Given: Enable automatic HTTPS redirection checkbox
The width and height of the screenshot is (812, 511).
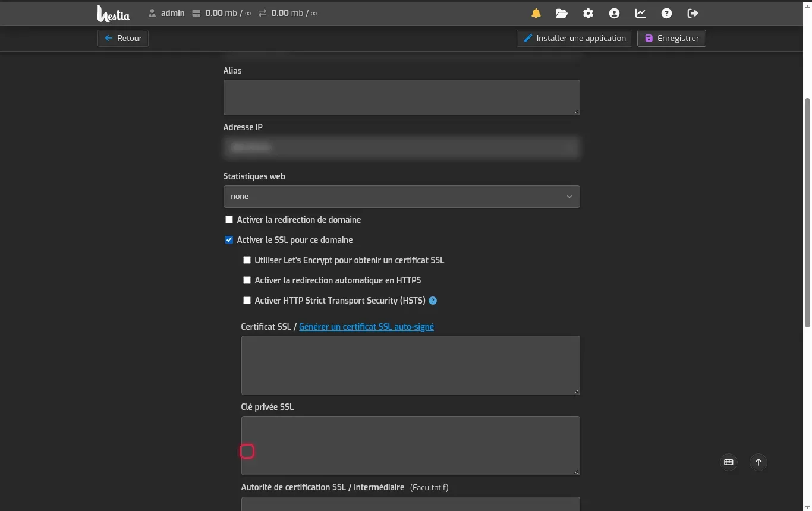Looking at the screenshot, I should pos(247,280).
